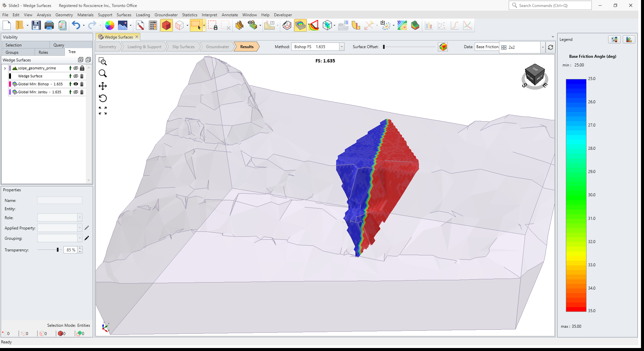Screen dimensions: 644x351
Task: Unlock the solpe_geometry_prime entity
Action: point(82,68)
